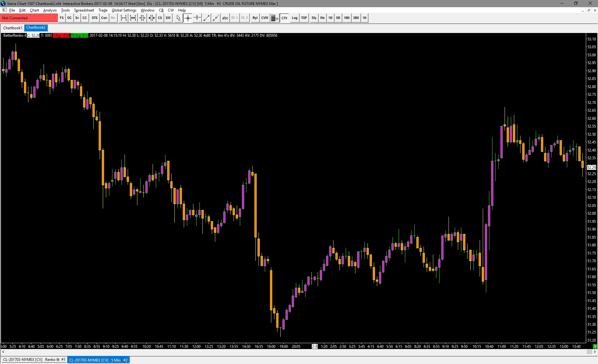This screenshot has height=364, width=598.
Task: Open the Global Settings menu
Action: click(124, 10)
